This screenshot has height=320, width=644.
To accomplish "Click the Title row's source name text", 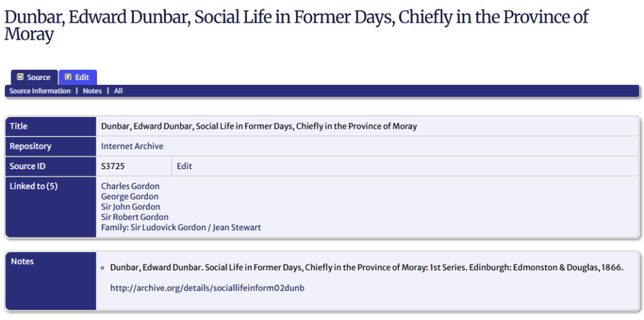I will (x=258, y=126).
